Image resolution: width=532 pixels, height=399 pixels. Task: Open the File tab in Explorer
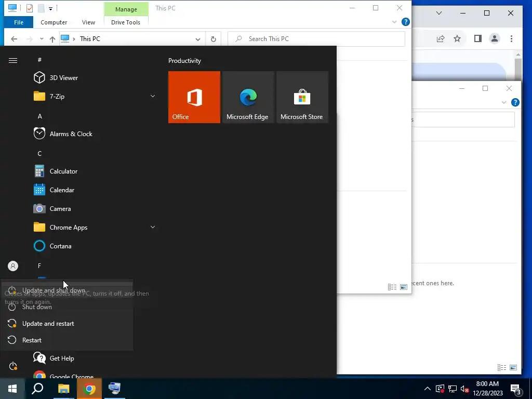click(x=19, y=22)
